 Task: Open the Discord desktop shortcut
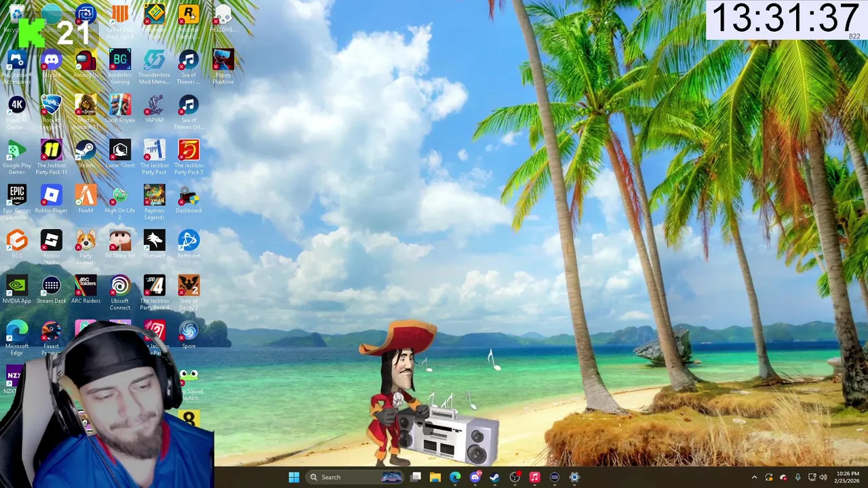pos(52,65)
